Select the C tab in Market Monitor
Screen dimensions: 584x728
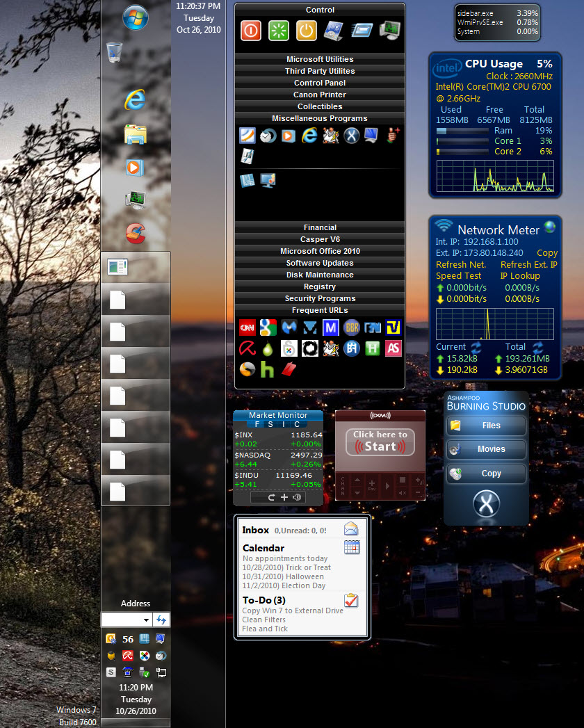[x=298, y=424]
